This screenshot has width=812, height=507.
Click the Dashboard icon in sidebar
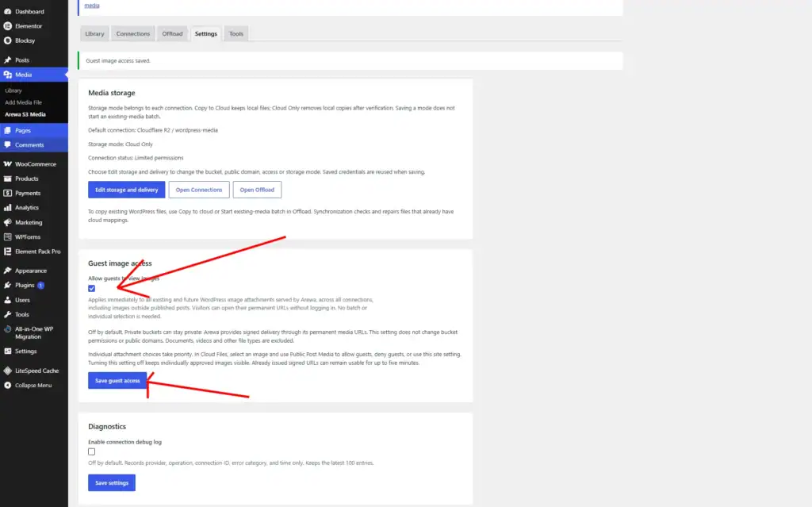[8, 11]
